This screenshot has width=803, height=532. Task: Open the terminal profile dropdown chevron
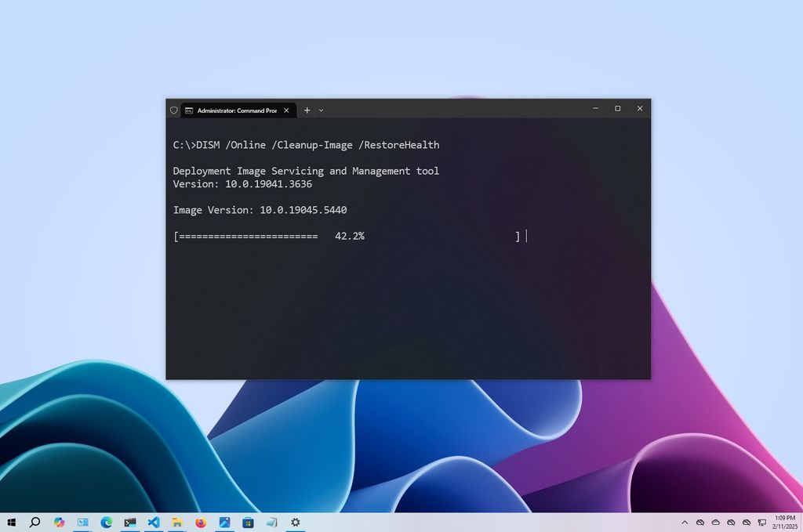point(321,110)
